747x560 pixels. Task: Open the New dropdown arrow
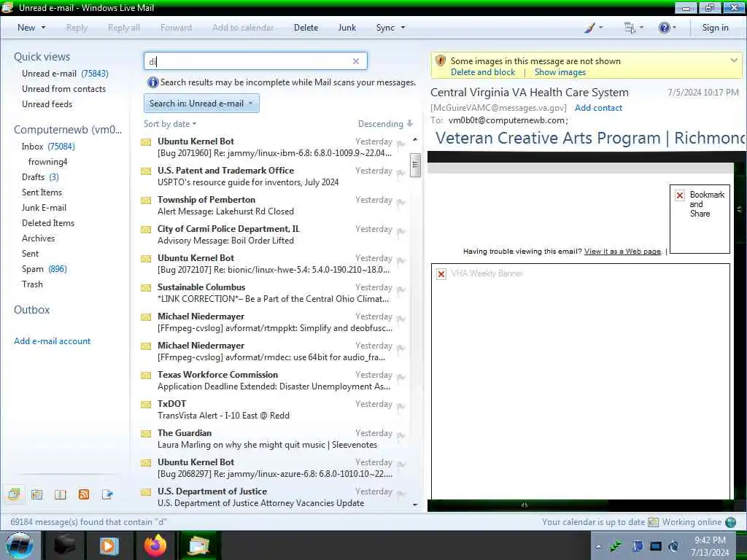pos(43,28)
